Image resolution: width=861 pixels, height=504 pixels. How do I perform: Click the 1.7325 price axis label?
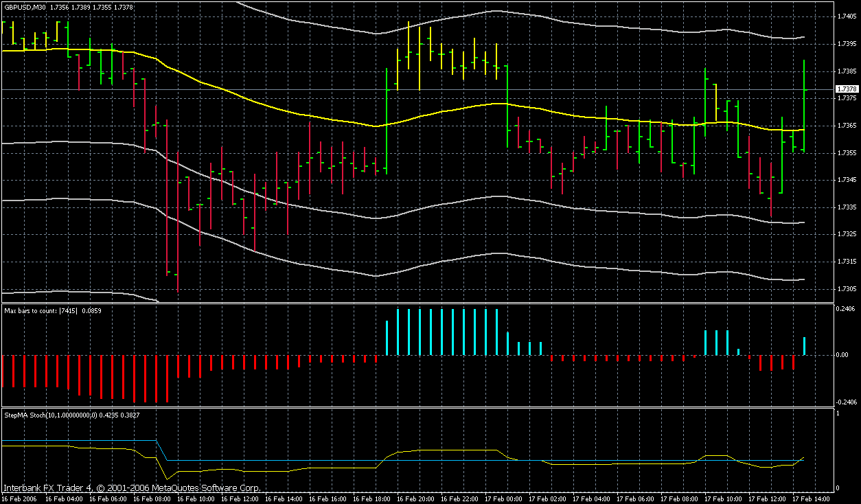pos(847,235)
